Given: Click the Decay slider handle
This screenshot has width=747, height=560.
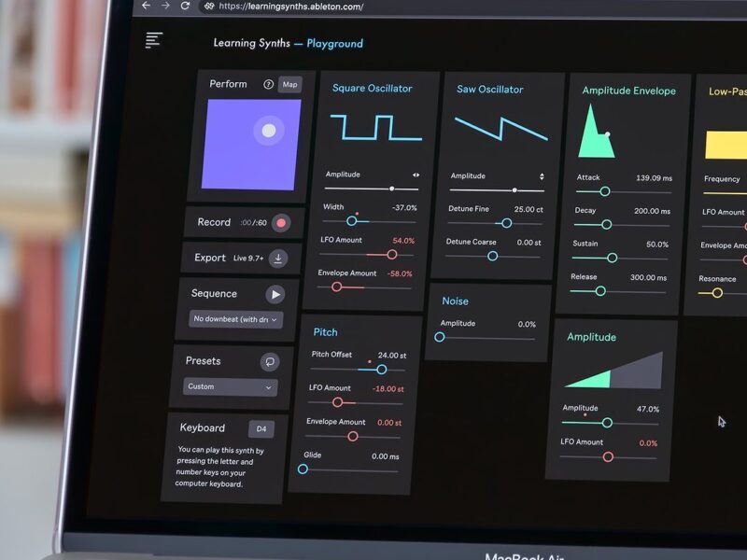Looking at the screenshot, I should [x=606, y=225].
